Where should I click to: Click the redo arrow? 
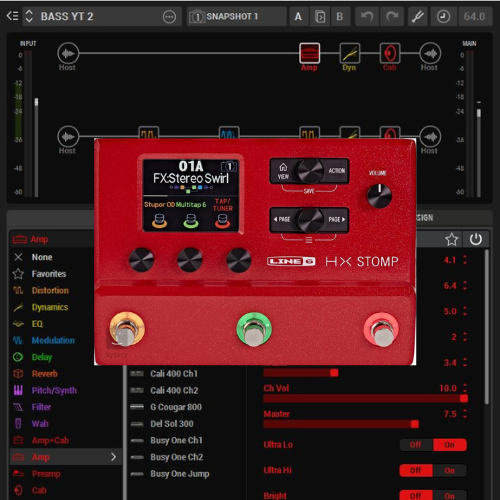(x=392, y=16)
